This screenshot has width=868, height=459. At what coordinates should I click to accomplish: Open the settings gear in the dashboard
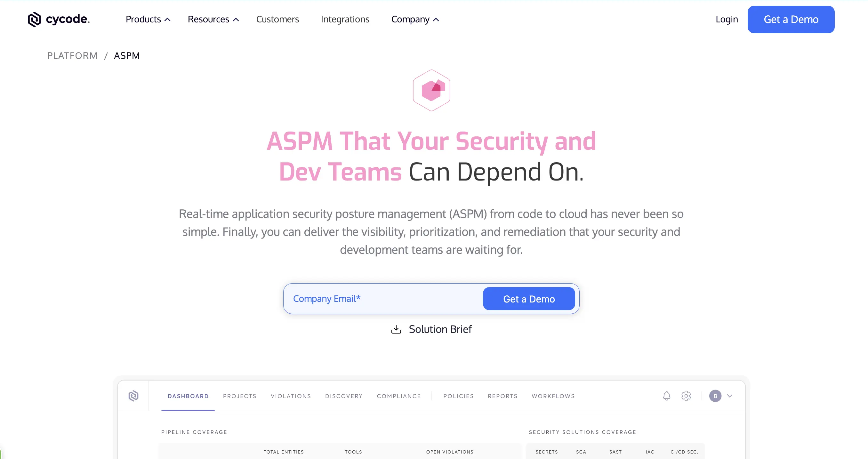(686, 396)
